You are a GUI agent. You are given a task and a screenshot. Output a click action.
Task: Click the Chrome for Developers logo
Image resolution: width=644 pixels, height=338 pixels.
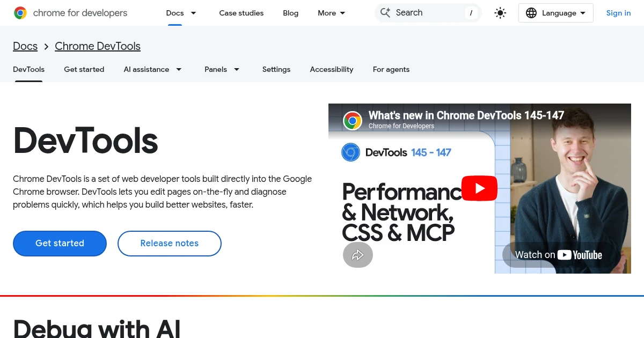[x=71, y=13]
